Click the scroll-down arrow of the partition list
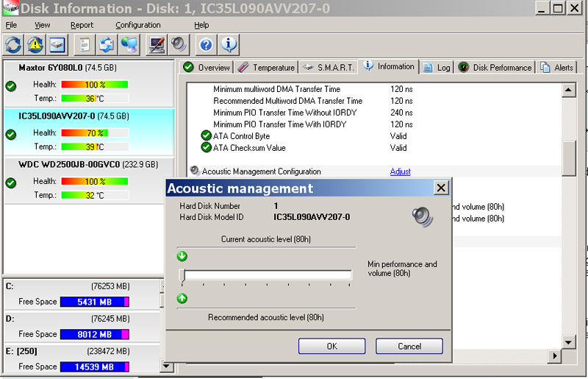This screenshot has width=588, height=379. (x=166, y=366)
